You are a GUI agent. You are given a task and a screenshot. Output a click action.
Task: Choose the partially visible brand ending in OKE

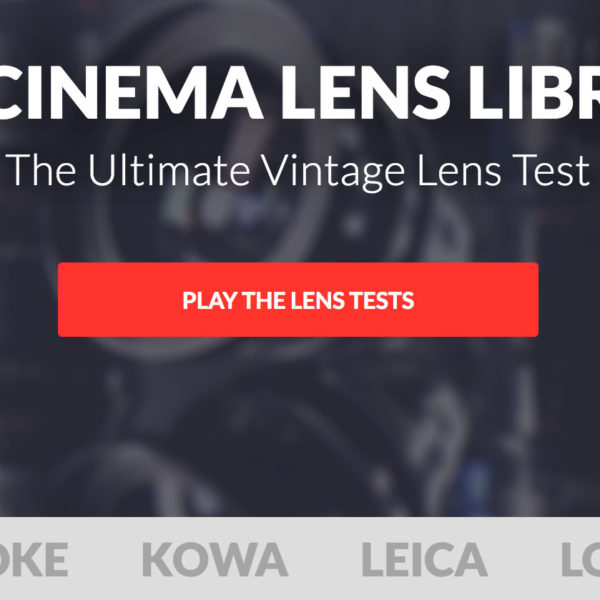coord(34,559)
